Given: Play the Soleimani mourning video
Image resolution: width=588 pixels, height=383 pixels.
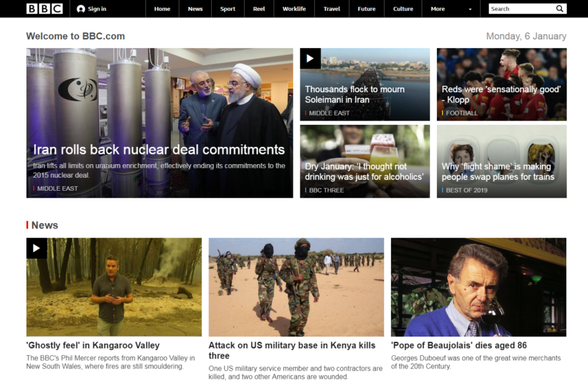Looking at the screenshot, I should (x=310, y=58).
